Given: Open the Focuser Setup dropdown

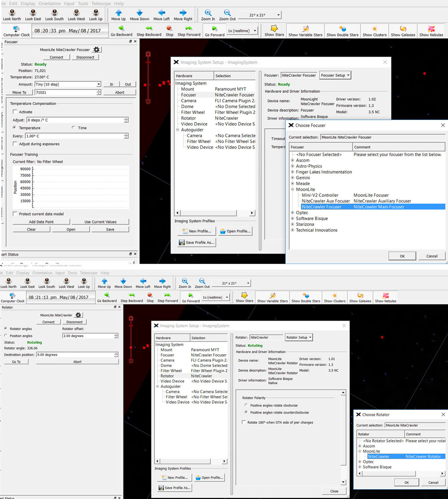Looking at the screenshot, I should pos(335,75).
